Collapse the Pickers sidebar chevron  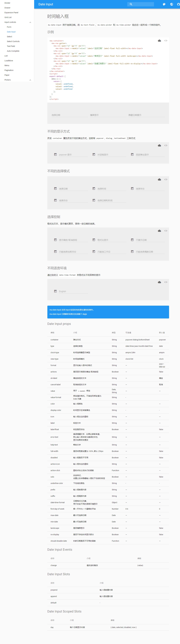click(x=30, y=80)
